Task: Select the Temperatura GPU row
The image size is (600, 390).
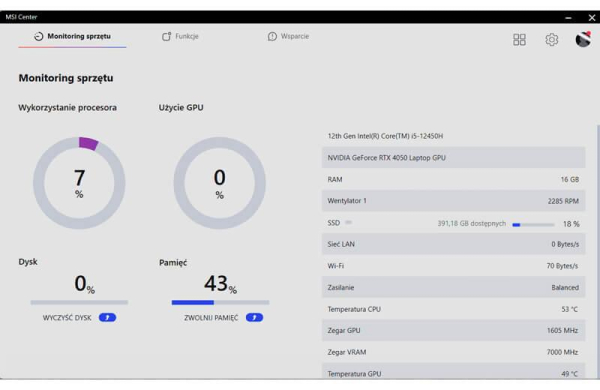Action: [x=453, y=371]
